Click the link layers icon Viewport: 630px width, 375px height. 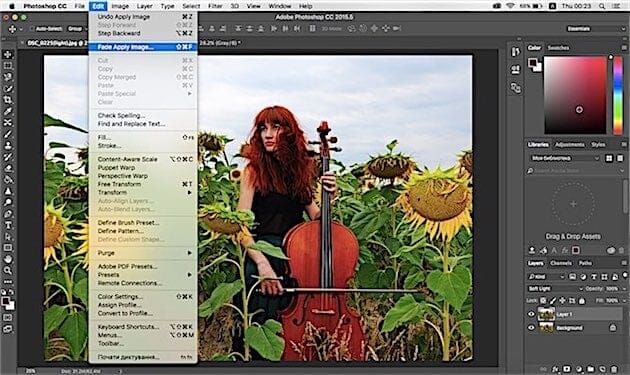(544, 369)
